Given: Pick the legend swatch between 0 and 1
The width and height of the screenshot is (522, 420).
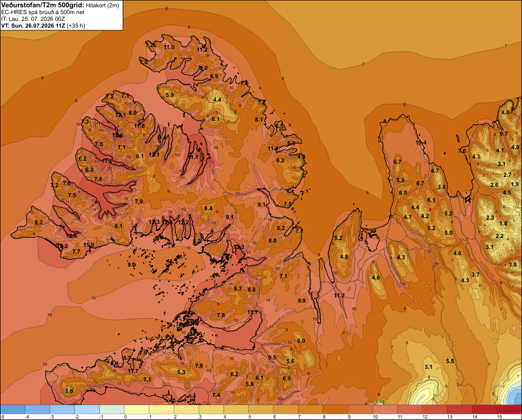Looking at the screenshot, I should coord(137,410).
